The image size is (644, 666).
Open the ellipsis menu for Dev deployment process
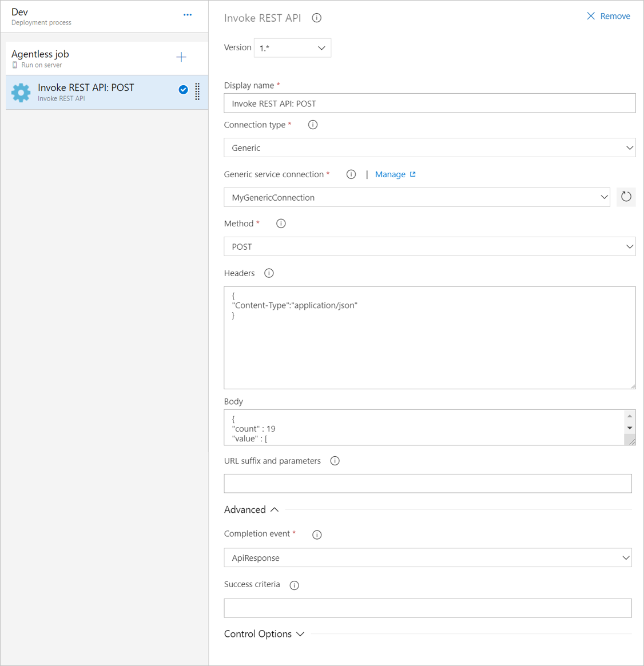[x=187, y=15]
